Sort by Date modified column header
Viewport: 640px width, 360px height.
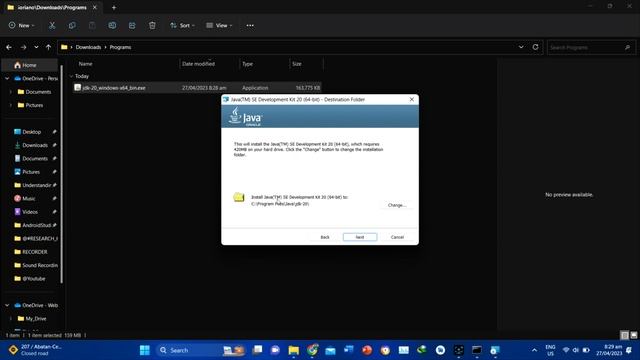198,64
